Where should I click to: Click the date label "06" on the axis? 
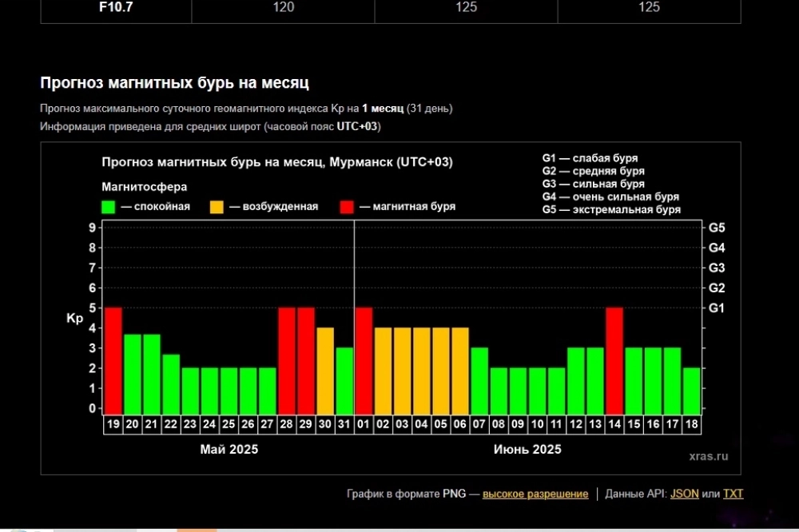459,424
